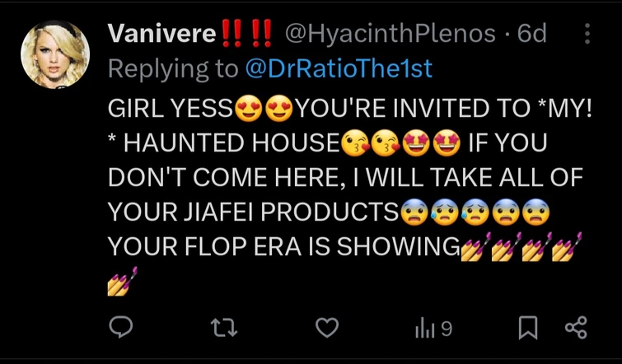Click the 'GIRL YESS' tweet text
Screen dimensions: 622x364
171,107
